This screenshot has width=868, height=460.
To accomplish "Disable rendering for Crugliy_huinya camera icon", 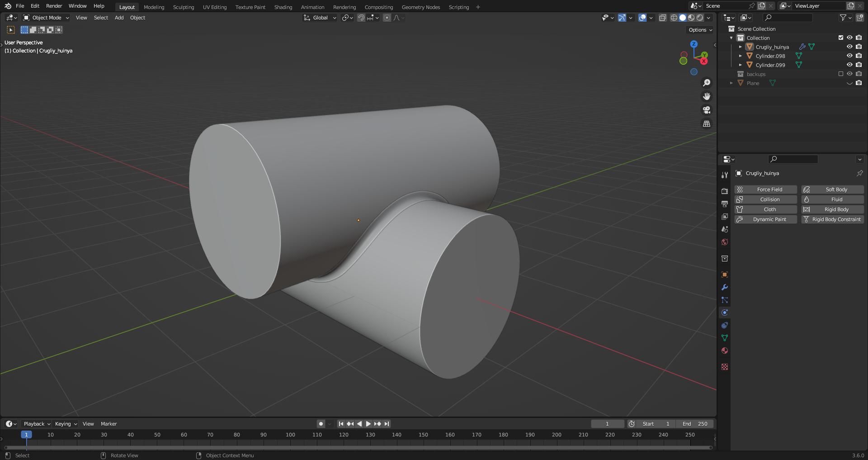I will pyautogui.click(x=859, y=47).
